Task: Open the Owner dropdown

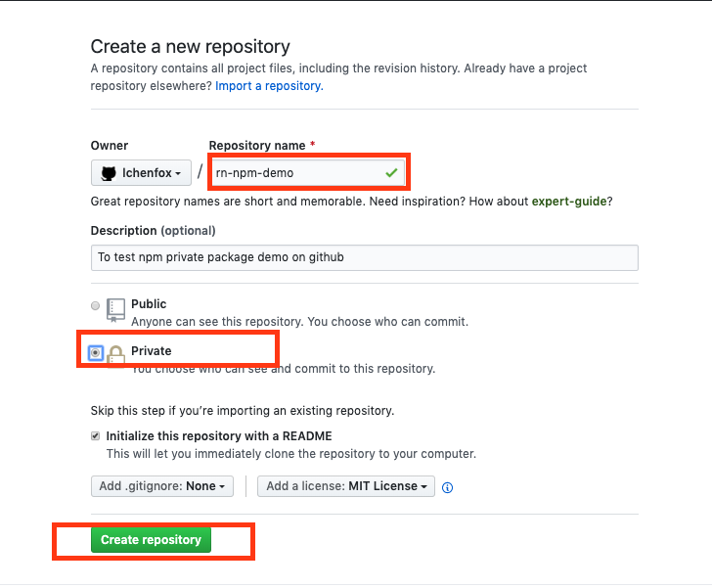Action: pyautogui.click(x=141, y=173)
